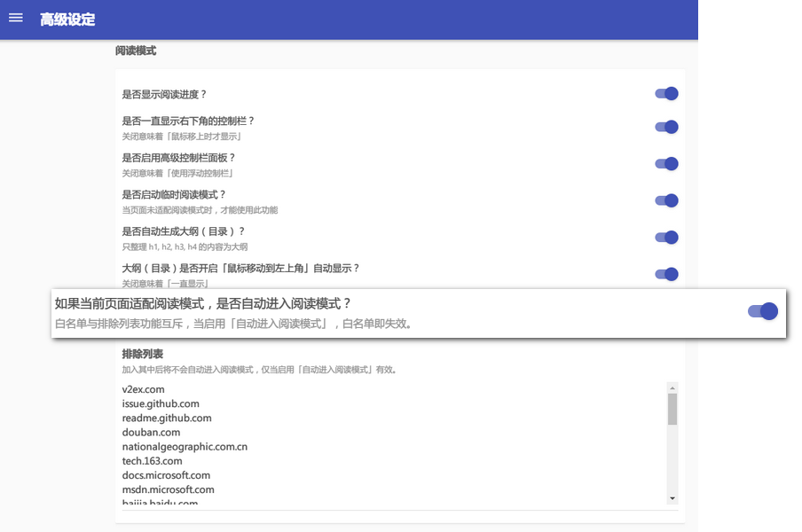This screenshot has height=532, width=802.
Task: Toggle 是否一直显示右下角的控制栏 off
Action: pyautogui.click(x=665, y=127)
